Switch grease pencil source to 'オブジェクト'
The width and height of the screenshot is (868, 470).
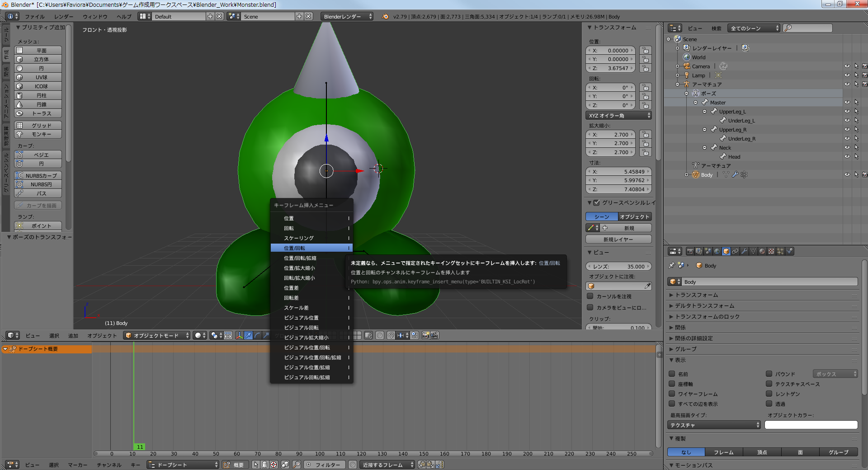tap(635, 216)
